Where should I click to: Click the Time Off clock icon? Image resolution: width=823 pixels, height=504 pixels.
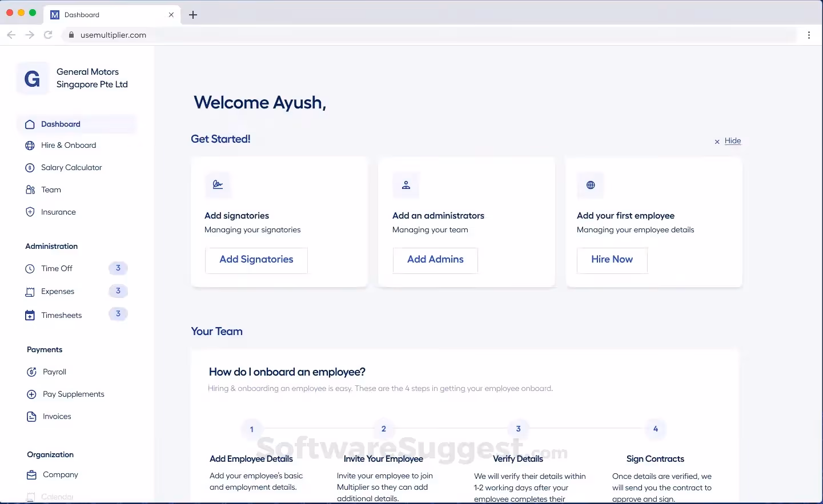point(30,269)
